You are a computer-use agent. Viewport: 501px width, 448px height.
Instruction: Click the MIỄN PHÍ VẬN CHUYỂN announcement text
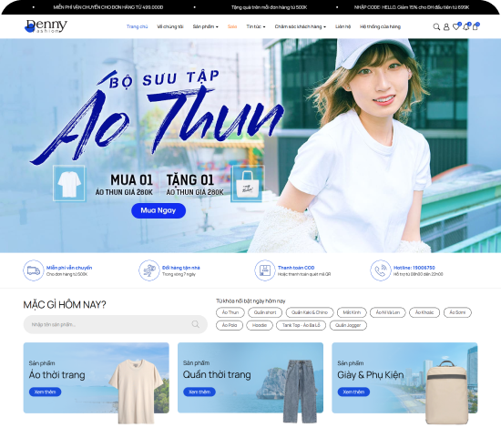point(108,7)
